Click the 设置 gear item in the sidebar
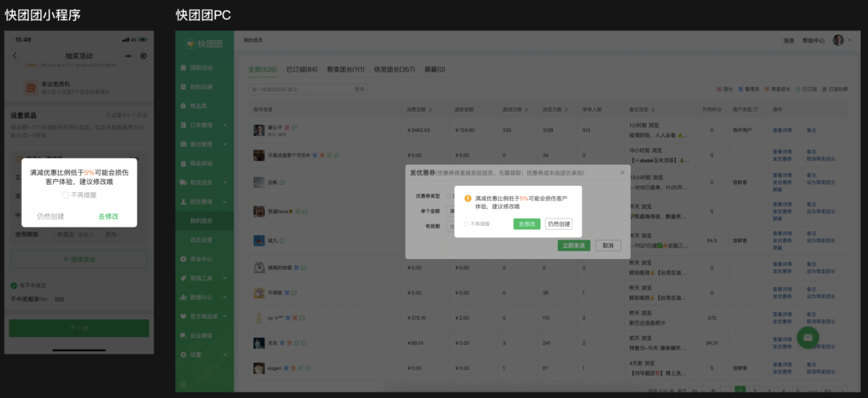Image resolution: width=868 pixels, height=398 pixels. [196, 354]
